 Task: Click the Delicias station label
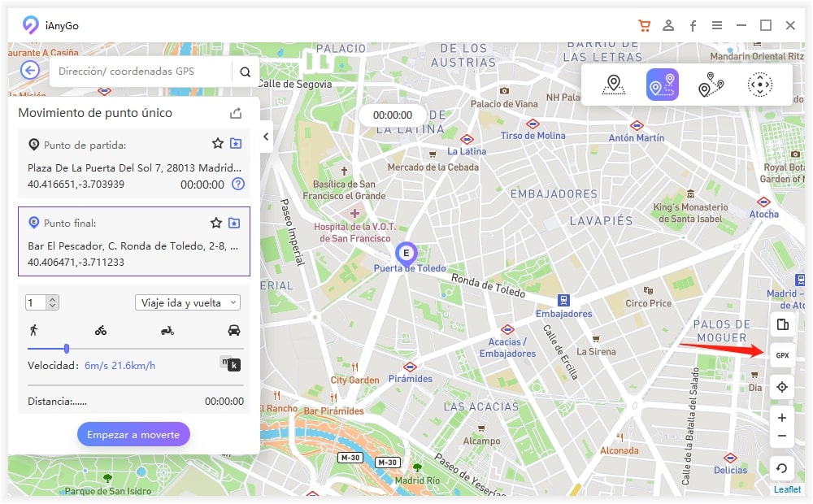click(730, 471)
